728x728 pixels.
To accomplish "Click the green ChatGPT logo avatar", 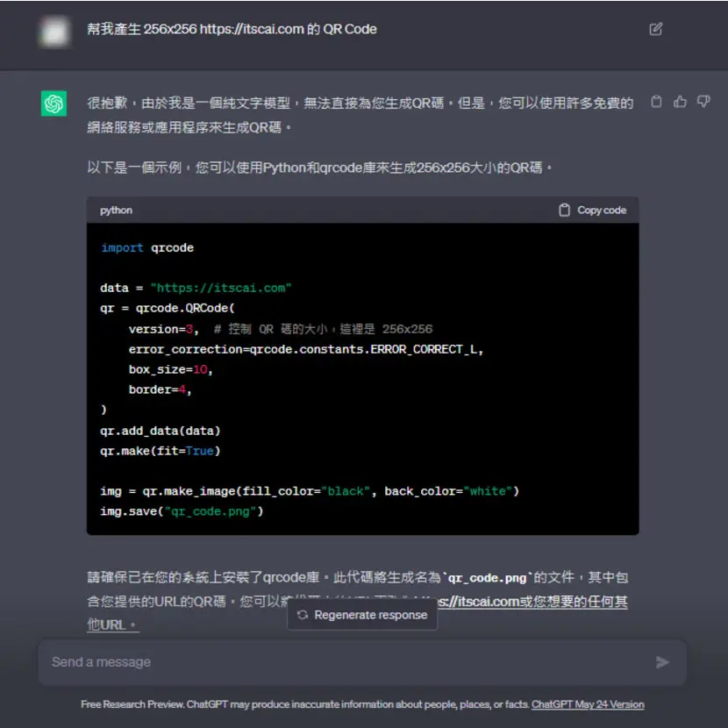I will tap(54, 103).
